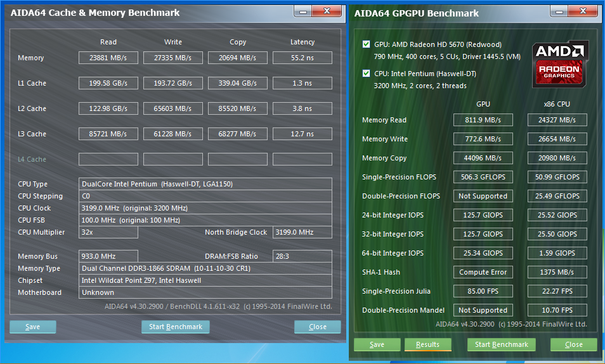Click DRAM:FSB Ratio value 28:3
The image size is (605, 364).
(x=302, y=256)
